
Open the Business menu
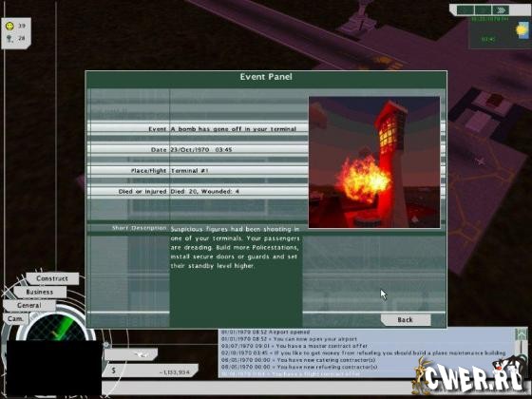tap(40, 292)
